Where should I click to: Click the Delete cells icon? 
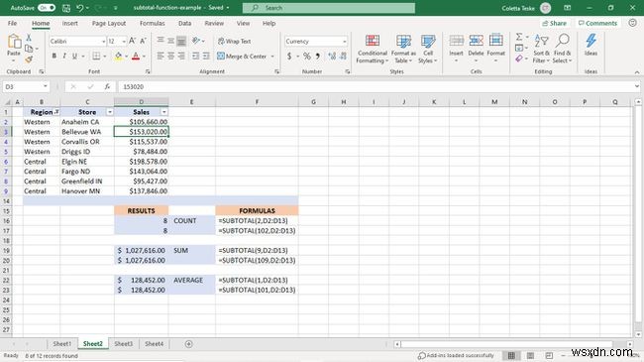476,41
